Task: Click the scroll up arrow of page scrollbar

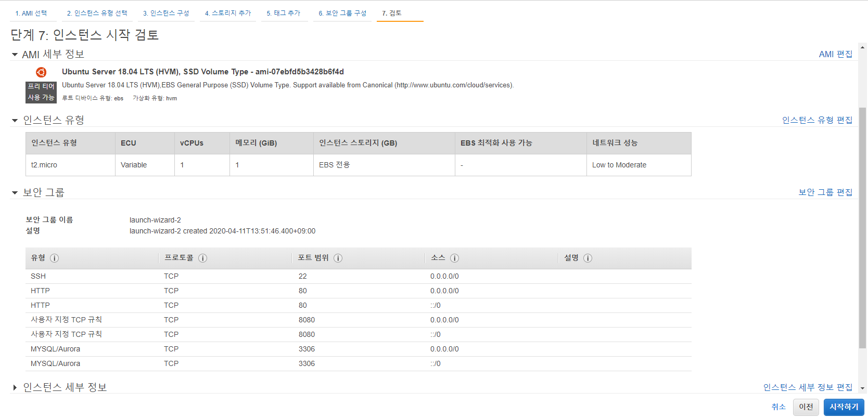Action: tap(862, 48)
